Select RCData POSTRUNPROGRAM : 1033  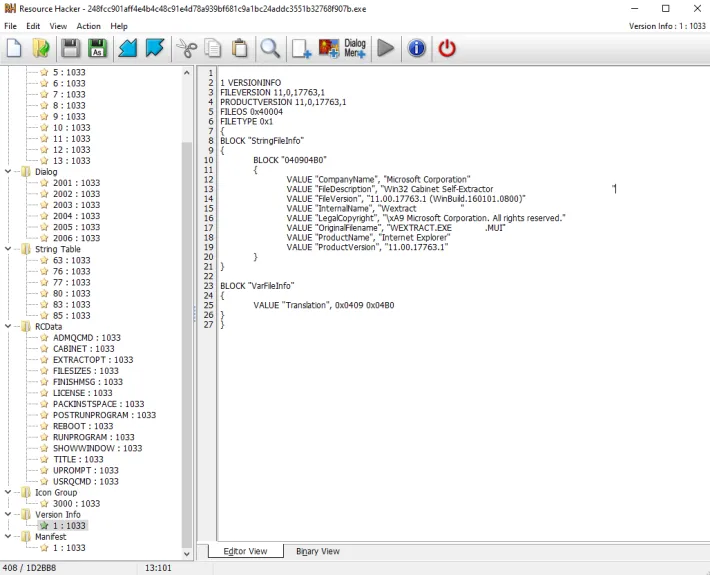coord(104,415)
